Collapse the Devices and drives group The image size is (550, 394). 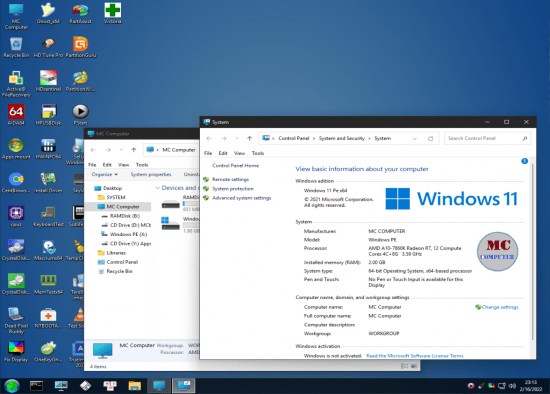(157, 188)
